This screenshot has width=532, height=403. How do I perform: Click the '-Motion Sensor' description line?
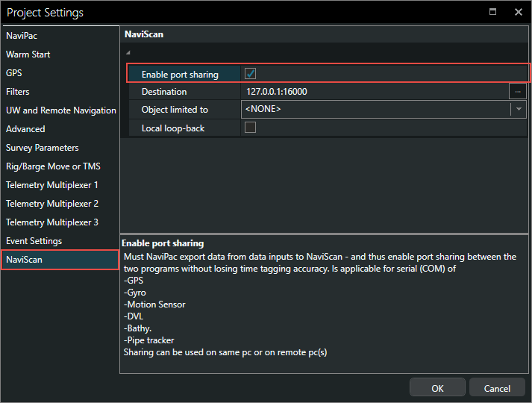(x=154, y=304)
